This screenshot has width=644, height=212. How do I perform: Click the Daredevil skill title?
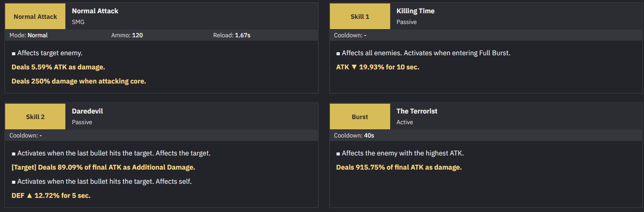tap(87, 111)
